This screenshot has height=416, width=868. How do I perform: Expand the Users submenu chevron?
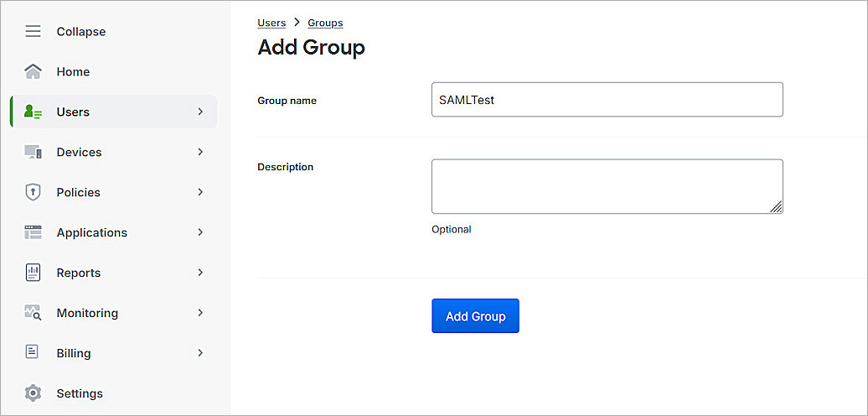point(200,112)
